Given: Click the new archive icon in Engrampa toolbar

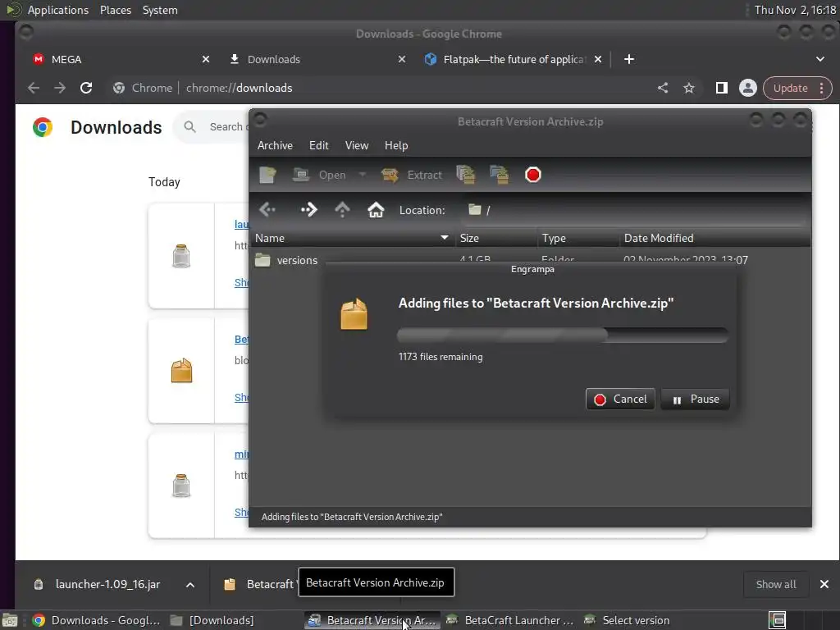Looking at the screenshot, I should (x=267, y=175).
